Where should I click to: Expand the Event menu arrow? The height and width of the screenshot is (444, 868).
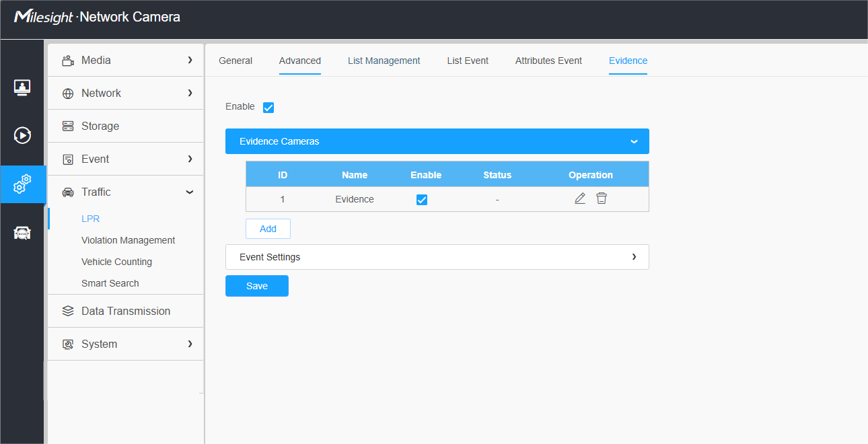click(190, 159)
